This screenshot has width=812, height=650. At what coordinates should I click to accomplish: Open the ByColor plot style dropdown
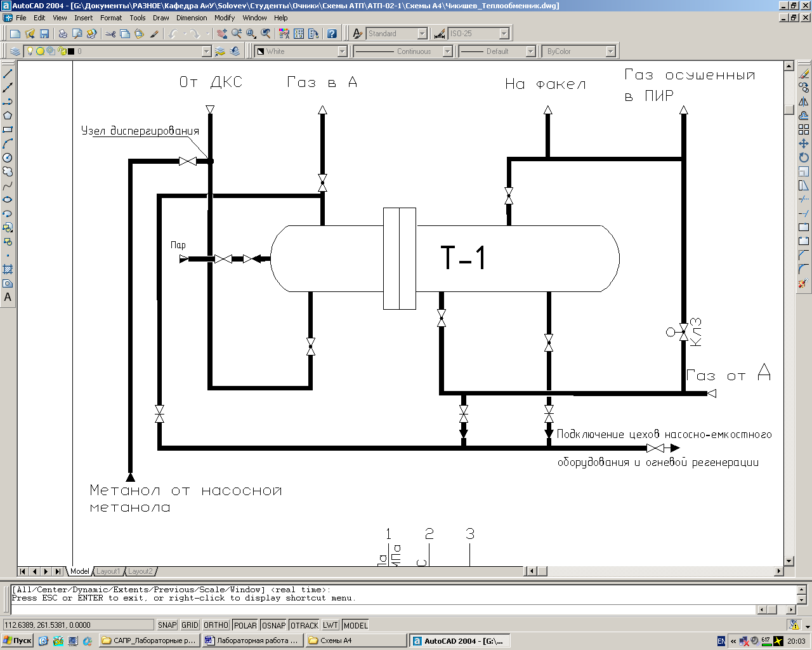(611, 51)
